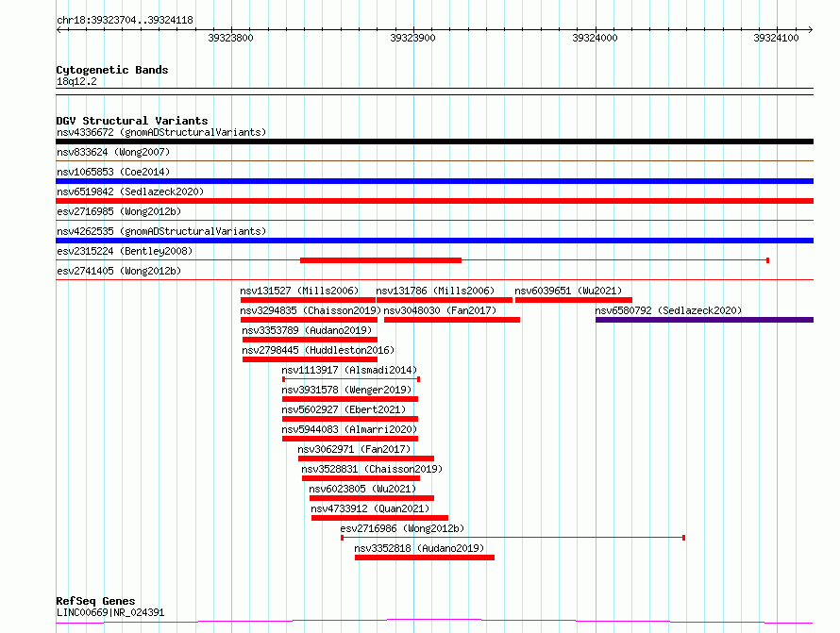Click the red bar under nsv3048030 (Fan2017)
840x633 pixels.
pyautogui.click(x=452, y=320)
